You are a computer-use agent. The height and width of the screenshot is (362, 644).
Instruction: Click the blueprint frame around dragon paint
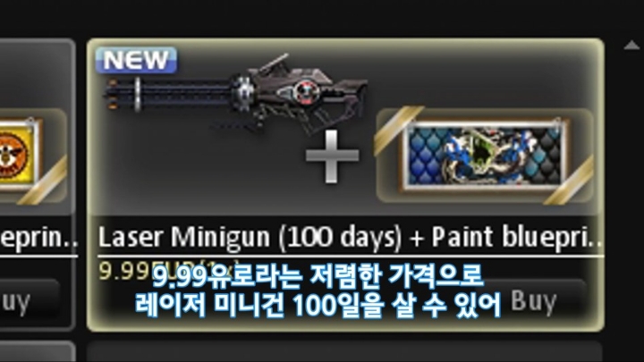(x=485, y=156)
